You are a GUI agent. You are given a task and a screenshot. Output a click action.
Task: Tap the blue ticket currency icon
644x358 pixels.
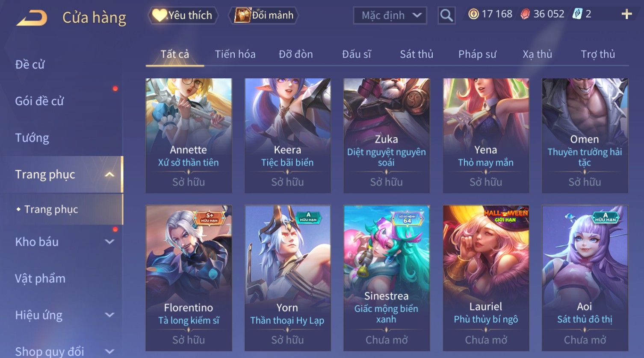tap(577, 14)
